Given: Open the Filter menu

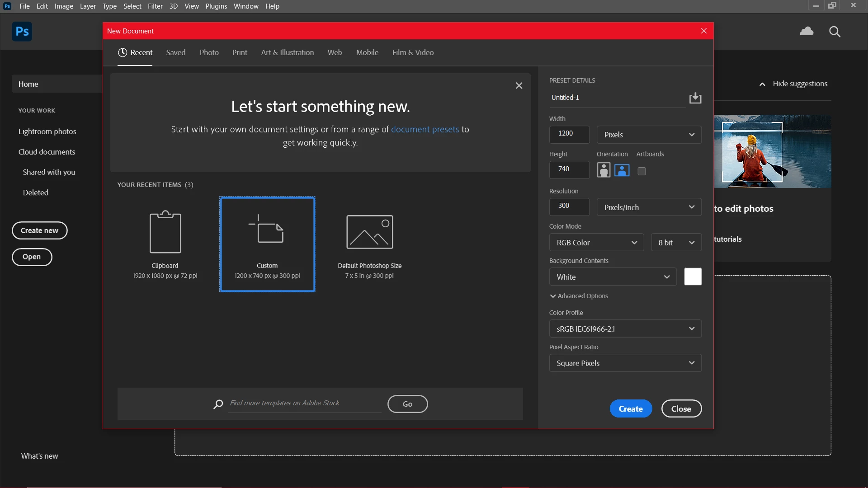Looking at the screenshot, I should (x=155, y=6).
